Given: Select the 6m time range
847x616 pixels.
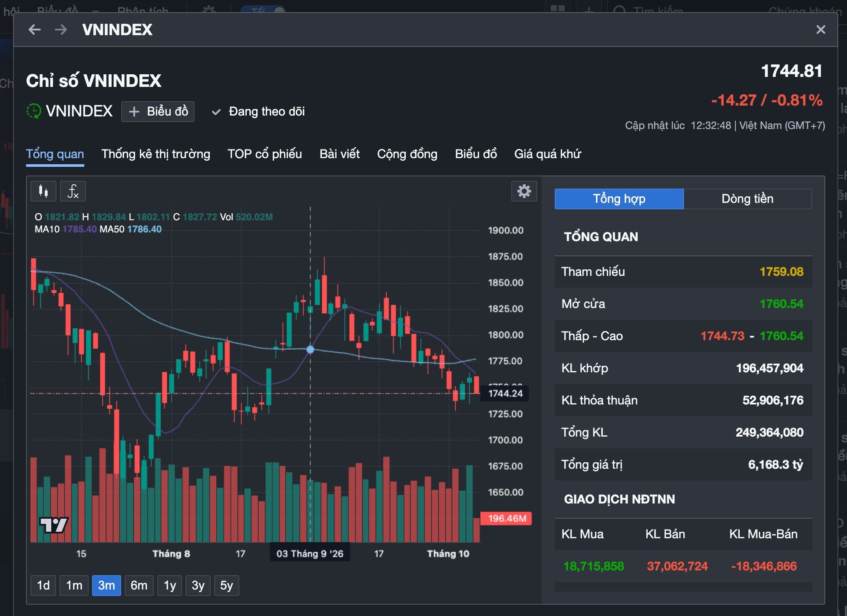Looking at the screenshot, I should tap(139, 586).
